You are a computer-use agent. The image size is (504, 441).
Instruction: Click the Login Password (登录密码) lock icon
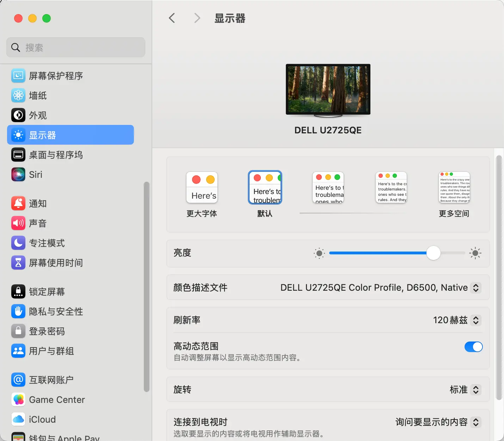pos(18,331)
